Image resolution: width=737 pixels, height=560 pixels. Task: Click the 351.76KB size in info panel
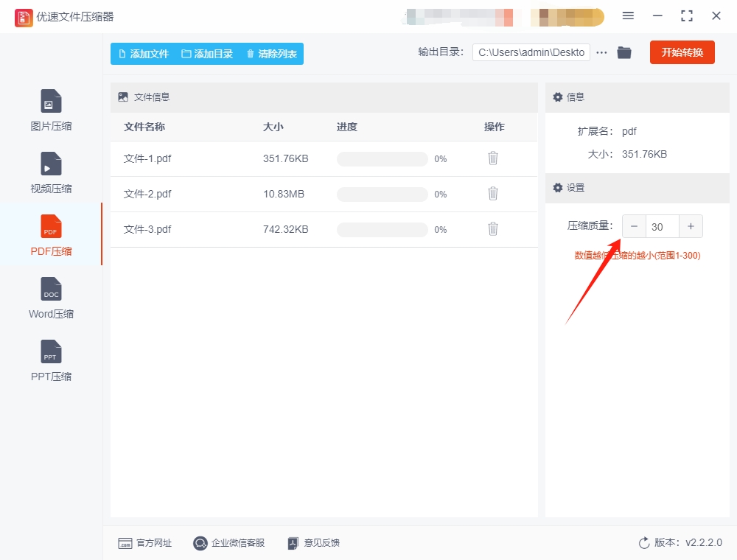[644, 154]
